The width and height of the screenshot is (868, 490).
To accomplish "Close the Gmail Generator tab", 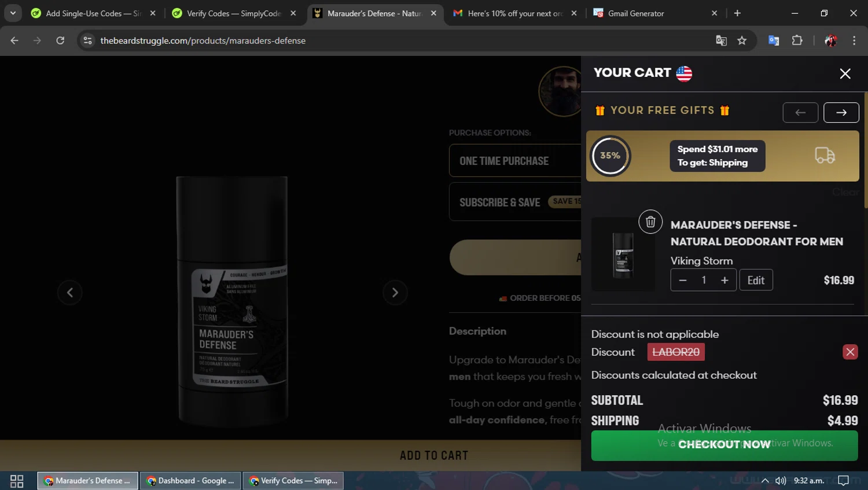I will (714, 13).
